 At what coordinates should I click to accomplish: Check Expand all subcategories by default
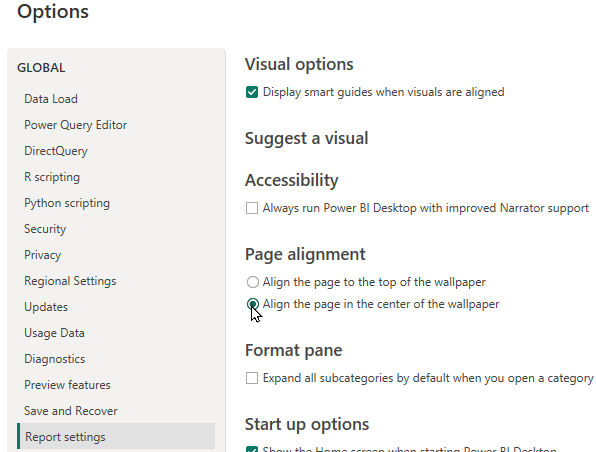[252, 378]
